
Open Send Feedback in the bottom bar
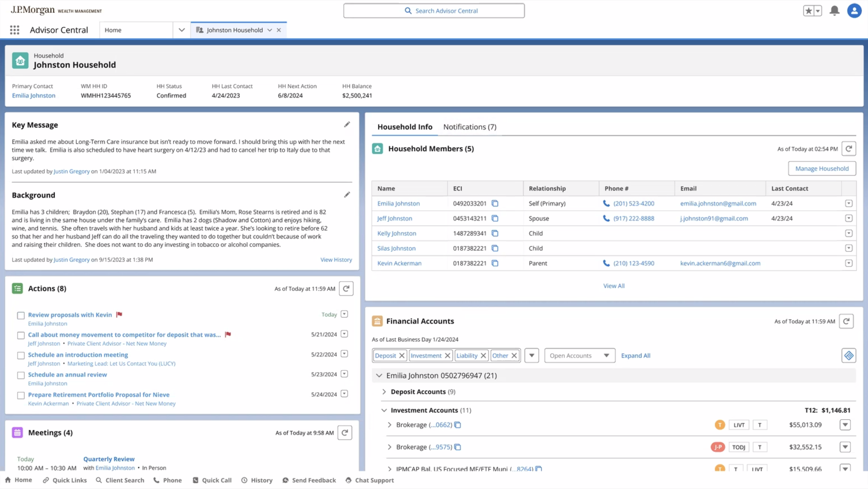(309, 480)
